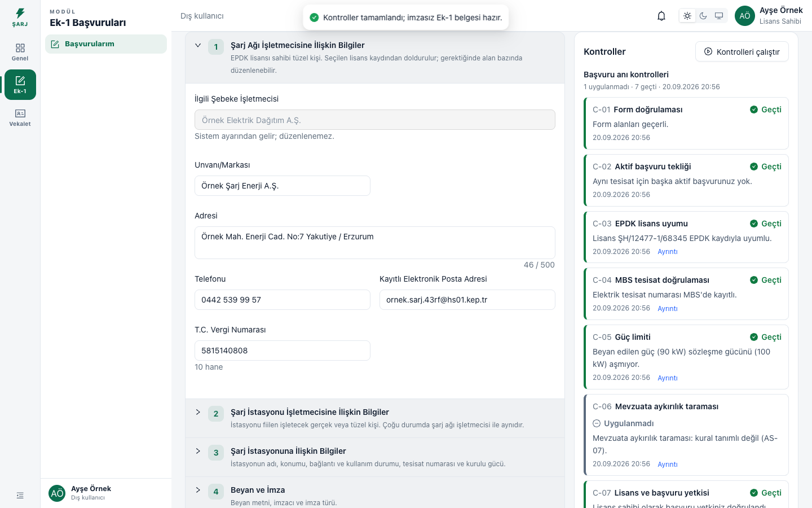Switch to system theme
The height and width of the screenshot is (508, 812).
pyautogui.click(x=719, y=16)
